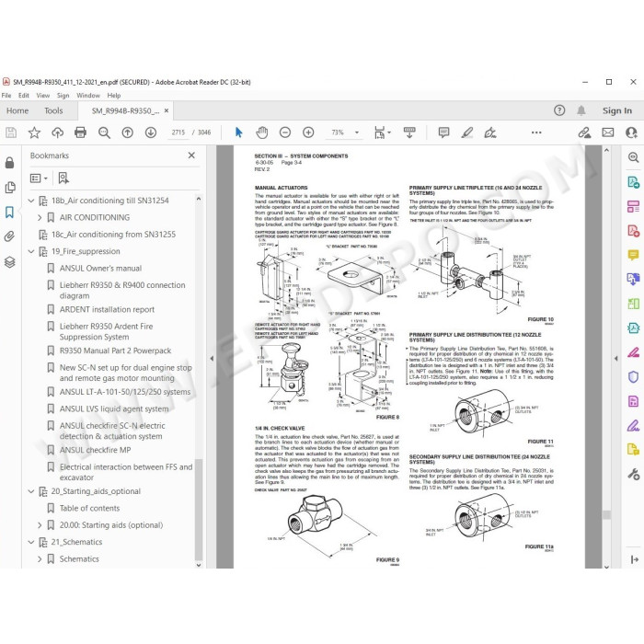Open the Find text magnifier tool
This screenshot has width=644, height=644.
click(x=104, y=132)
